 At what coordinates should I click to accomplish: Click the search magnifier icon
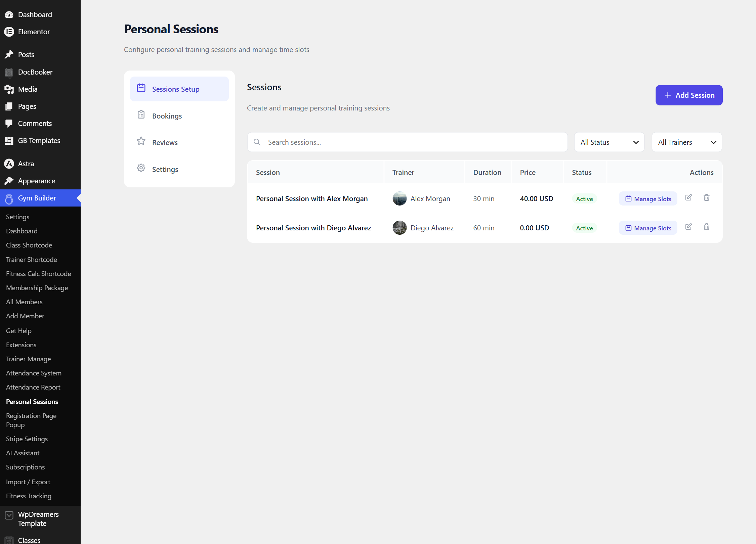point(257,142)
